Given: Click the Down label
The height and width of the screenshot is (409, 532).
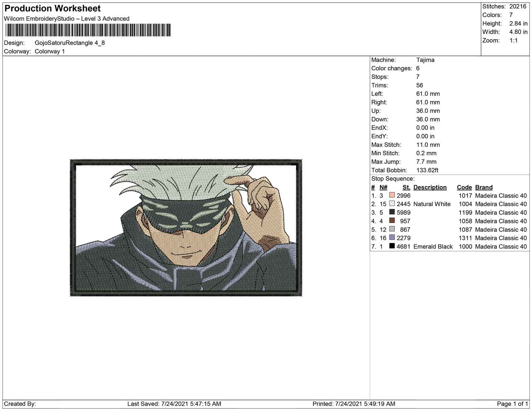Looking at the screenshot, I should [380, 120].
